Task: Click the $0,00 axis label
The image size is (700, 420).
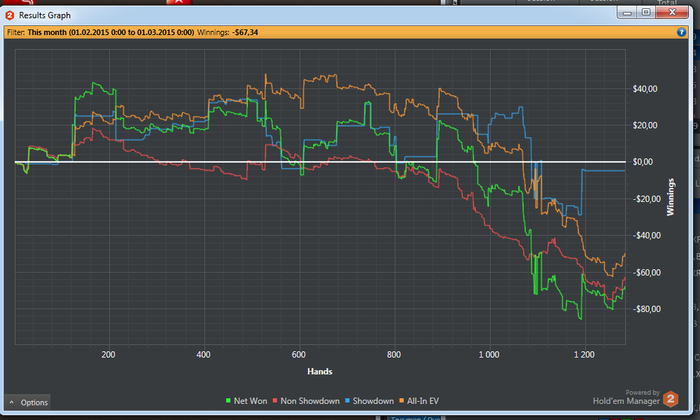Action: (x=642, y=162)
